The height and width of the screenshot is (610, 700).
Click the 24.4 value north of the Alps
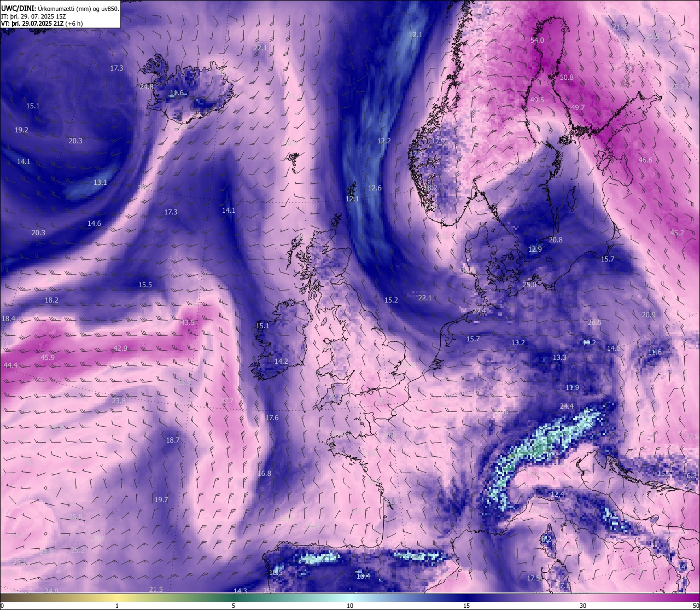[567, 406]
